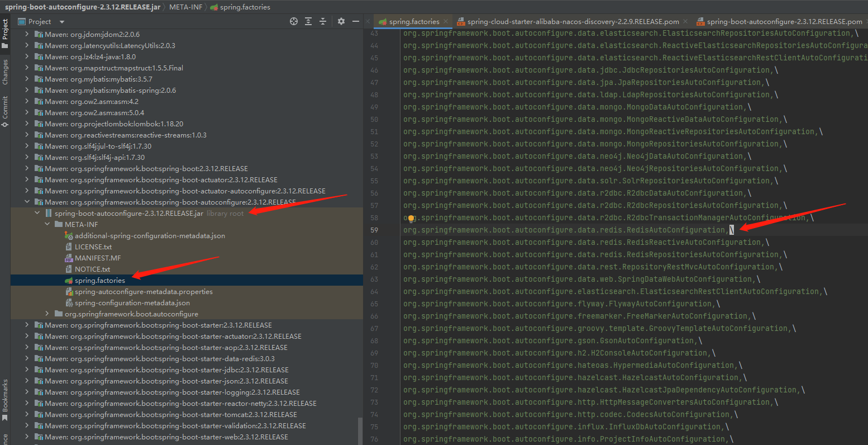Select additional-spring-configuration-metadata.json file
868x445 pixels.
[x=150, y=235]
